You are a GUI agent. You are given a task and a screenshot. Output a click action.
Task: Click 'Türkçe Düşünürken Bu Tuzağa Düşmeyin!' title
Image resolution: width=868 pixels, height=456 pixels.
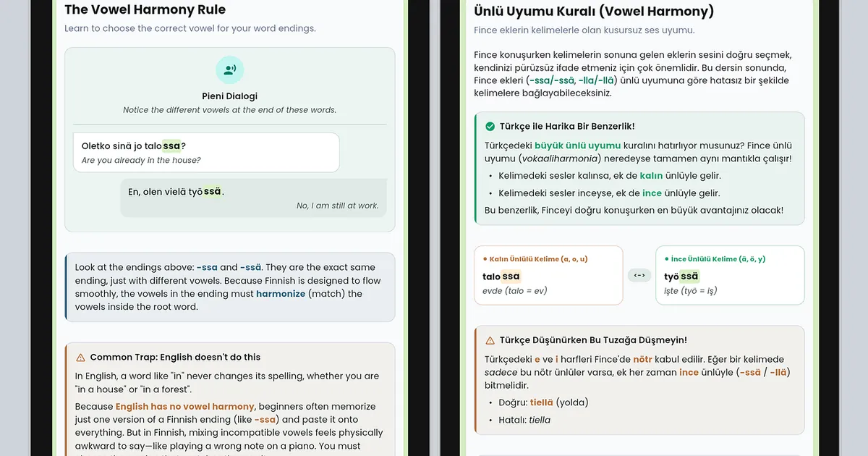pos(593,340)
